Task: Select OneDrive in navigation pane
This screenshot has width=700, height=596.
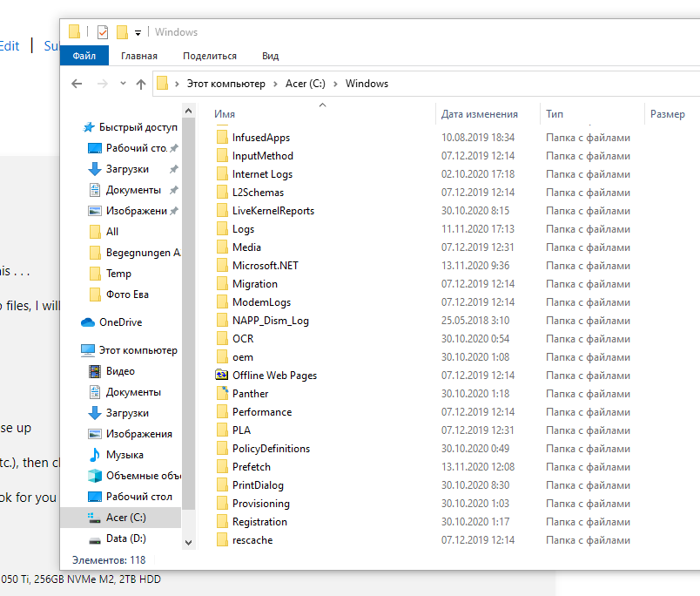Action: (x=111, y=322)
